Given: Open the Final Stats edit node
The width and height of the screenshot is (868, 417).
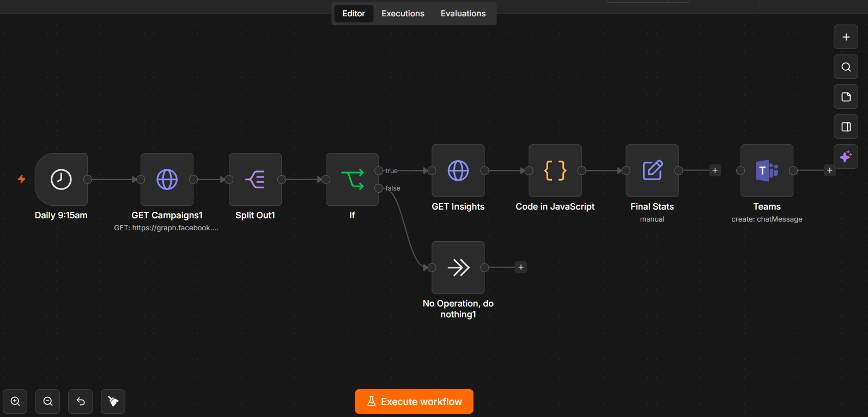Looking at the screenshot, I should [652, 170].
